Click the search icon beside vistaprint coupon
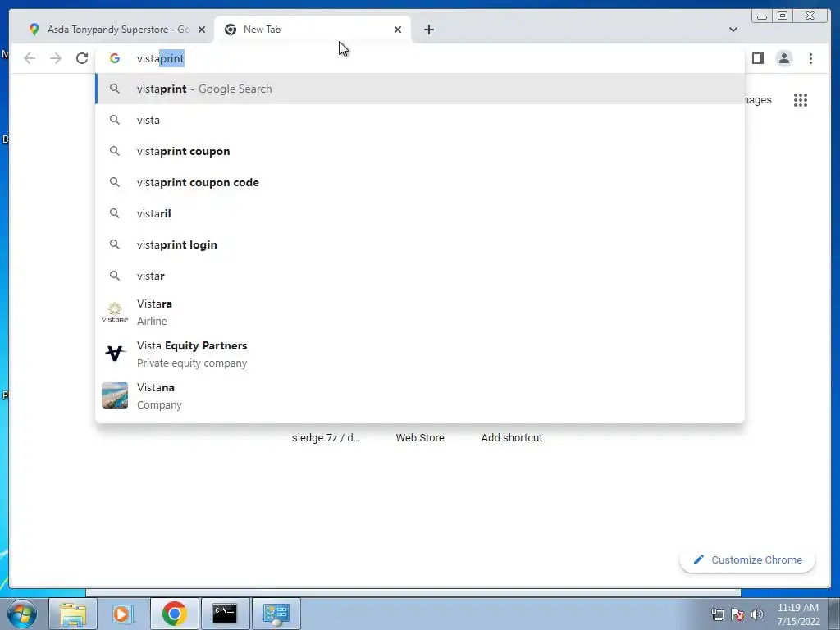Screen dimensions: 840x630 pyautogui.click(x=115, y=151)
